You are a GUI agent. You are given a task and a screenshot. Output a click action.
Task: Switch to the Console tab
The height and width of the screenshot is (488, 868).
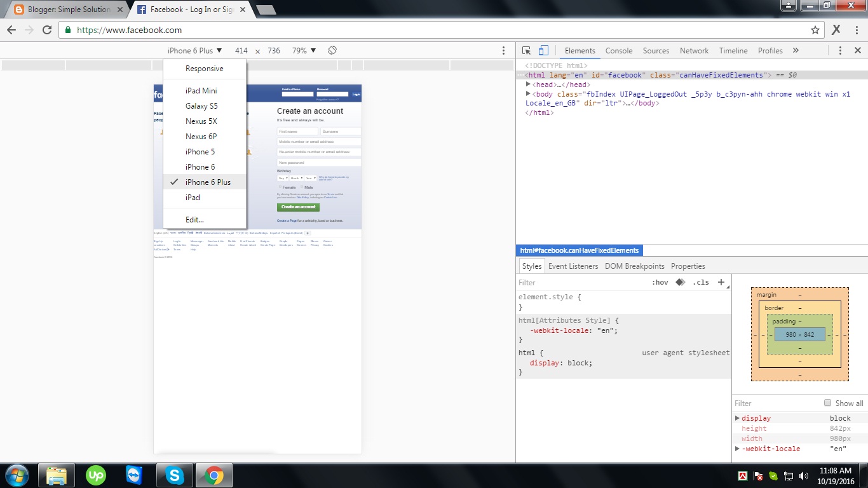[x=618, y=50]
